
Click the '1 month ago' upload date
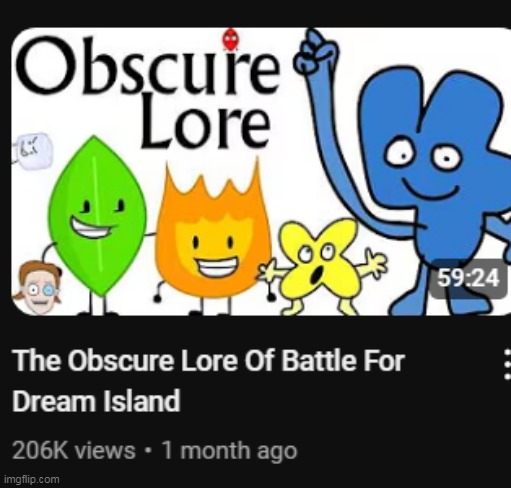(x=229, y=451)
